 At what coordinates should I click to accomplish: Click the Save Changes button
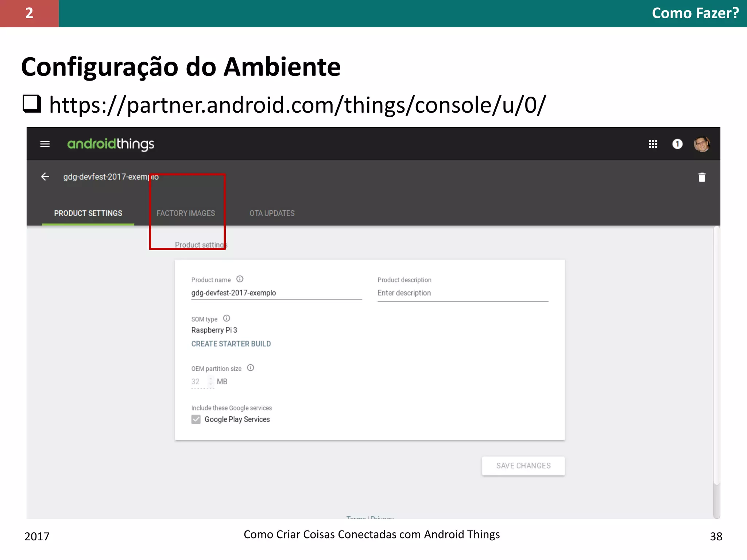tap(523, 466)
